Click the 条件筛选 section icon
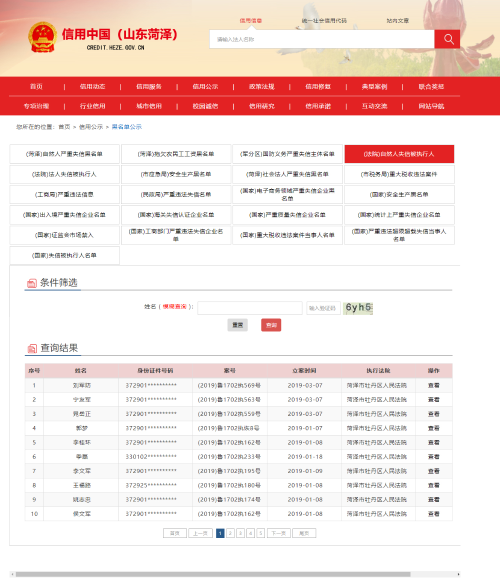The height and width of the screenshot is (585, 500). coord(32,283)
